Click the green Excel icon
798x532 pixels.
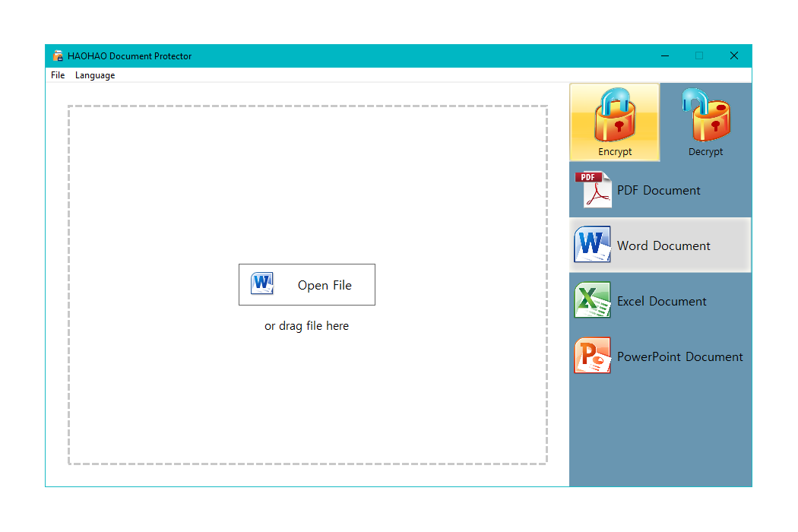tap(593, 300)
